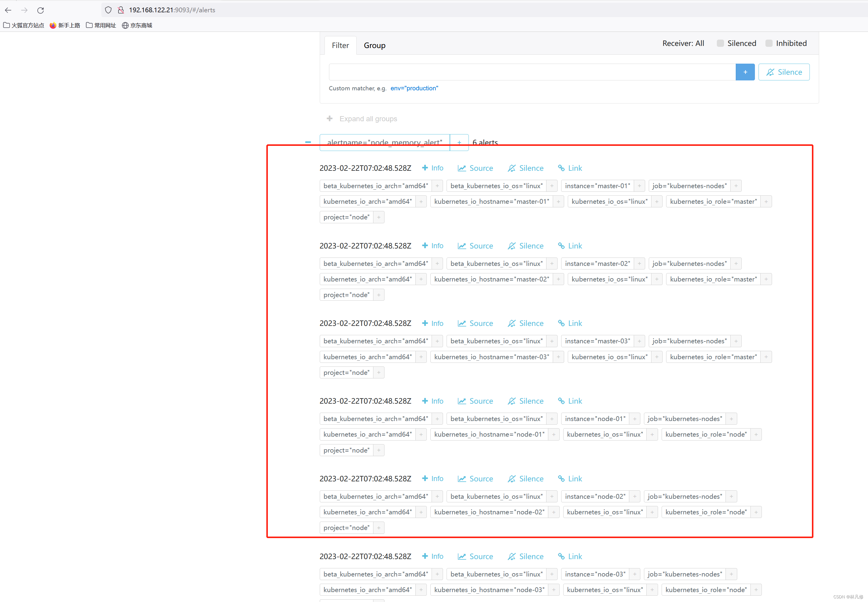Switch to the Filter tab

tap(340, 45)
